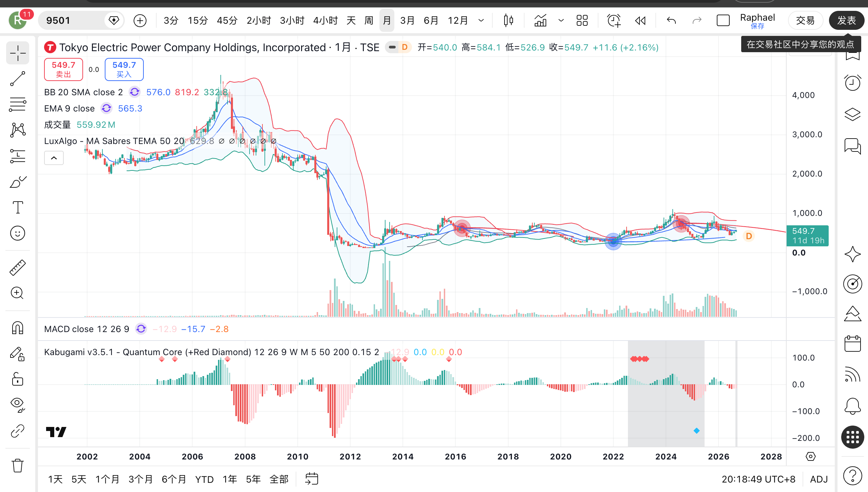The width and height of the screenshot is (868, 492).
Task: Open the chart patterns tool
Action: (18, 130)
